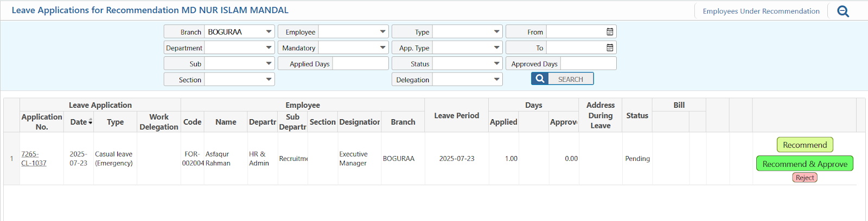Open the From date calendar picker
Screen dimensions: 868x221
[x=610, y=32]
